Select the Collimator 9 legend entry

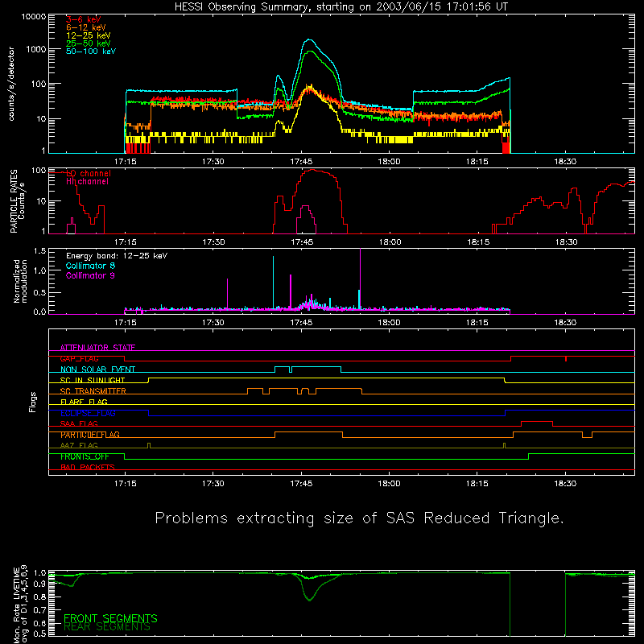pos(90,275)
